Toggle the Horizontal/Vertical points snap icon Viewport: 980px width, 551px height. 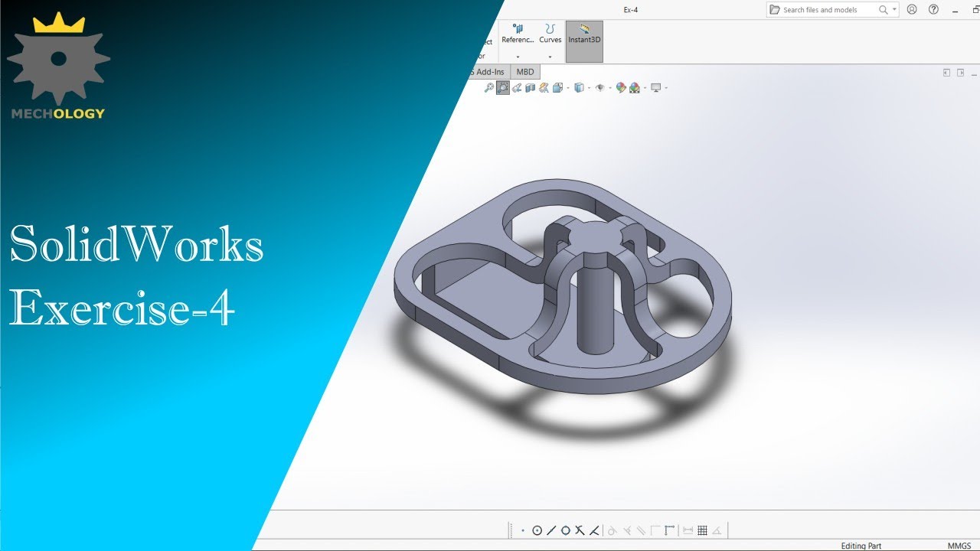[x=670, y=530]
